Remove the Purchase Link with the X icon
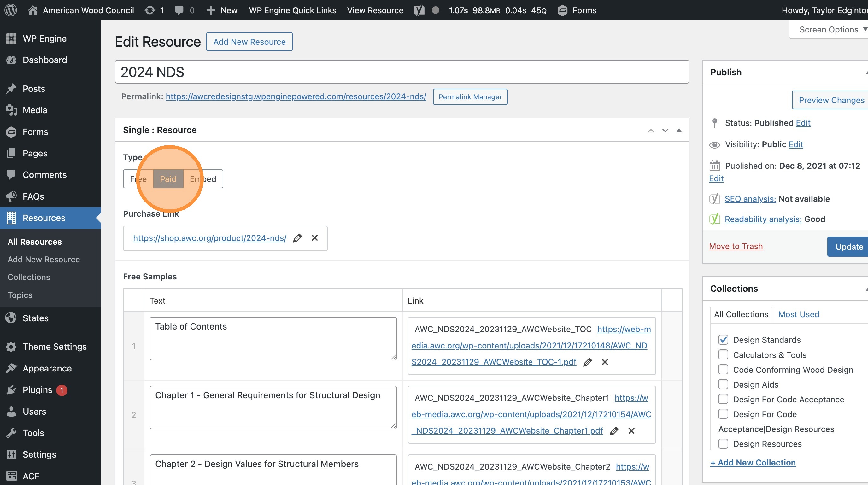Viewport: 868px width, 485px height. (x=315, y=238)
